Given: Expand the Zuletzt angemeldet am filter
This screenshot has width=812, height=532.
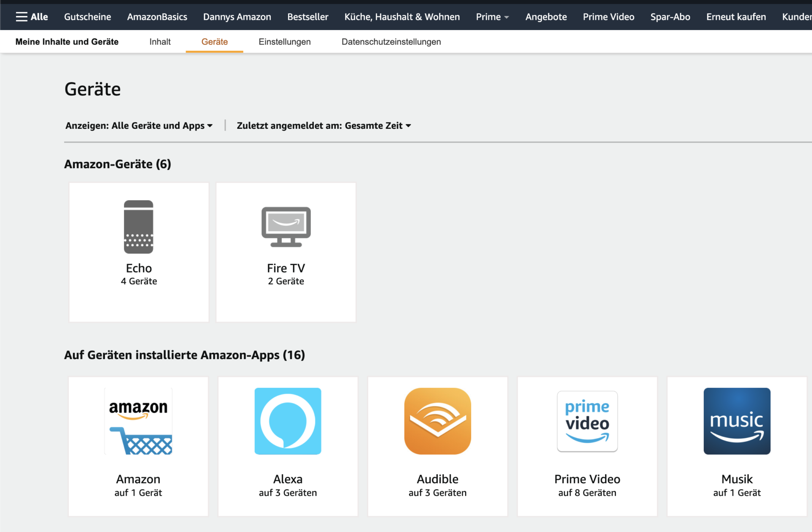Looking at the screenshot, I should [324, 125].
